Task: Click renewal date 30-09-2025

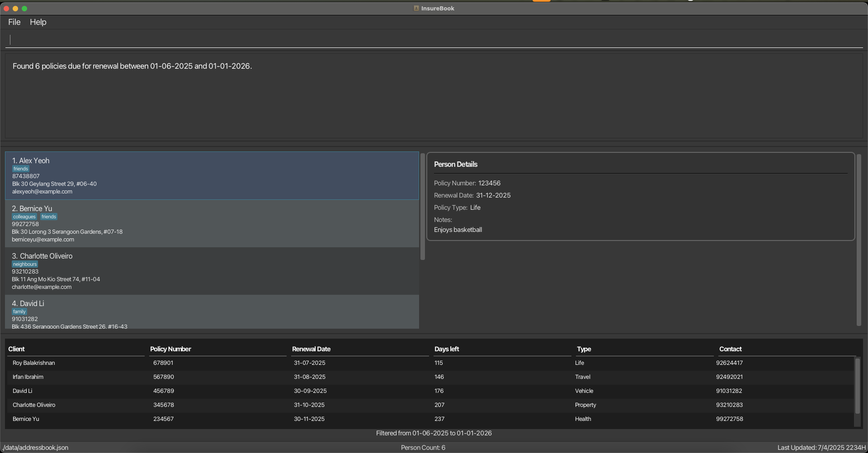Action: coord(310,391)
